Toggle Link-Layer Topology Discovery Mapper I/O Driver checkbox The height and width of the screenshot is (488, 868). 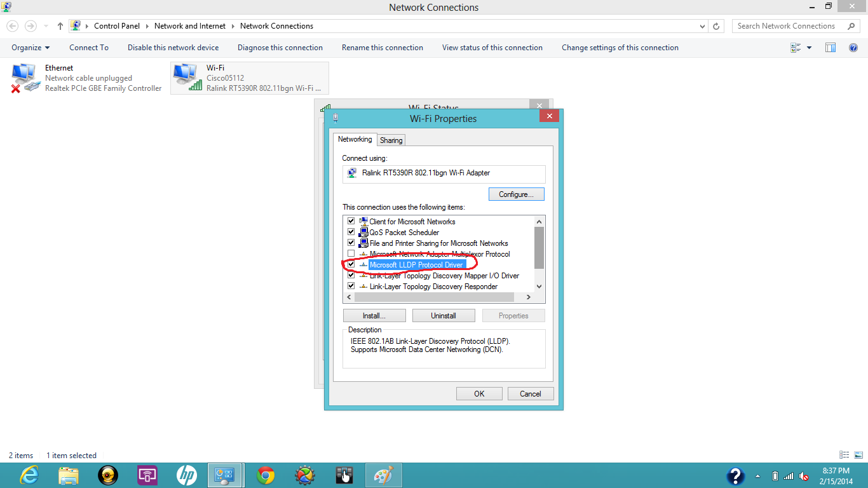pyautogui.click(x=351, y=275)
